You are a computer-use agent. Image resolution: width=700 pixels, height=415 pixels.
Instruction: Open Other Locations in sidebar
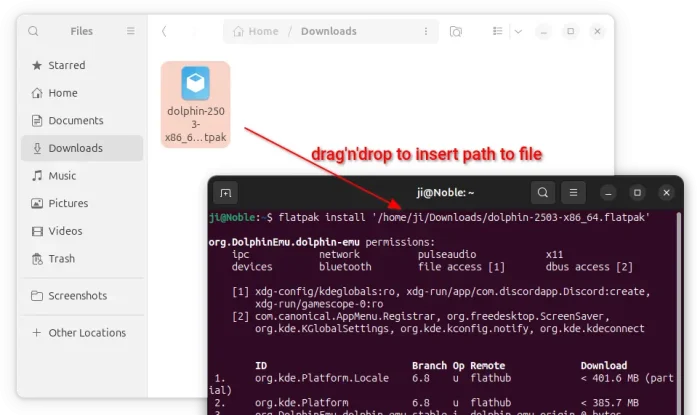pyautogui.click(x=82, y=333)
